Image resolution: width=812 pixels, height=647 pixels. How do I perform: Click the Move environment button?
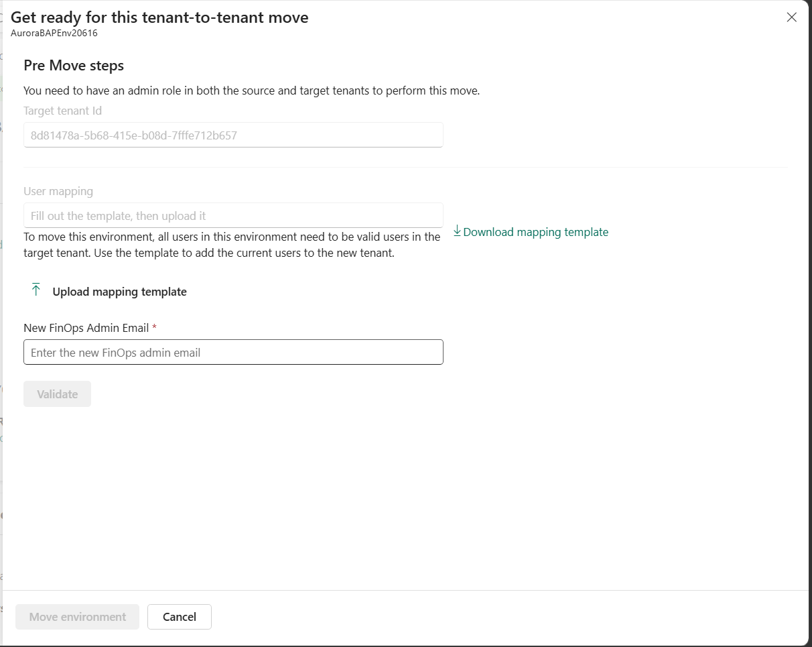point(78,617)
